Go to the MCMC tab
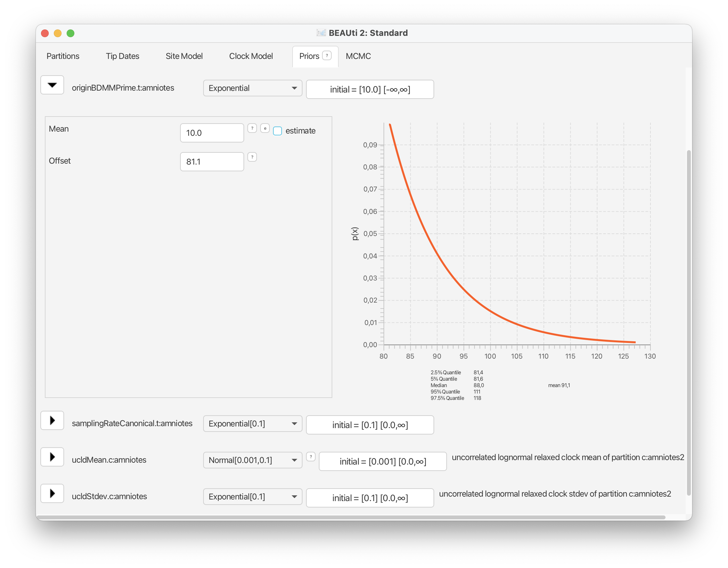Viewport: 728px width, 568px height. click(358, 56)
